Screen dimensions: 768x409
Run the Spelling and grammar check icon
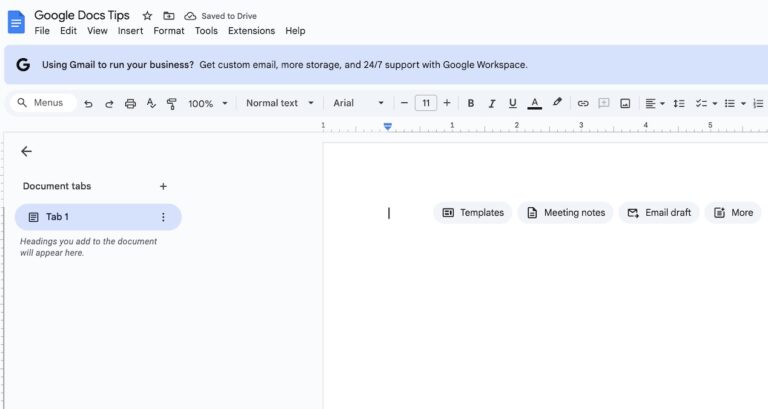pos(151,103)
